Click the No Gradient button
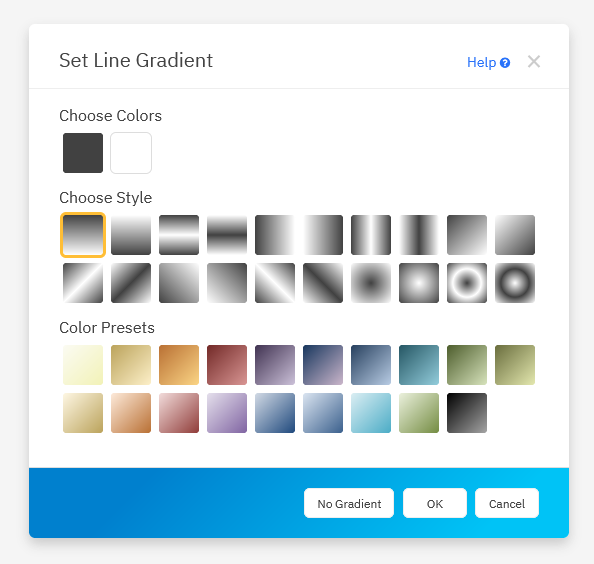 point(349,503)
